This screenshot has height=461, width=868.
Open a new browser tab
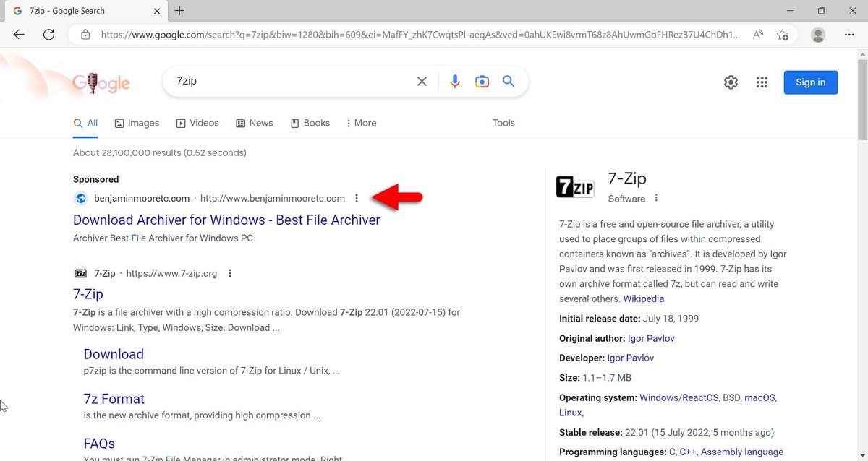tap(179, 11)
